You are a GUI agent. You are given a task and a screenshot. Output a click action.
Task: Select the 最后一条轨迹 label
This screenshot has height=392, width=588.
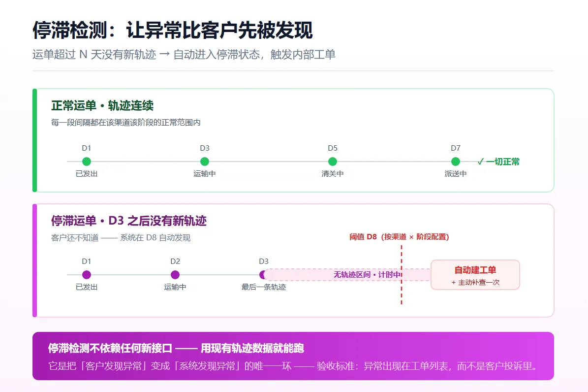pos(264,287)
